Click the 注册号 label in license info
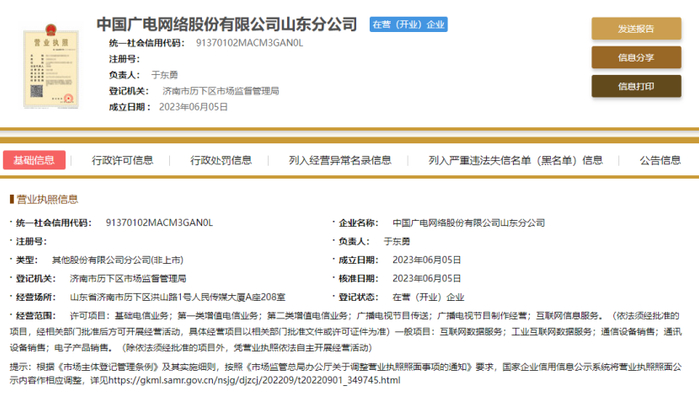The height and width of the screenshot is (402, 699). [x=31, y=242]
